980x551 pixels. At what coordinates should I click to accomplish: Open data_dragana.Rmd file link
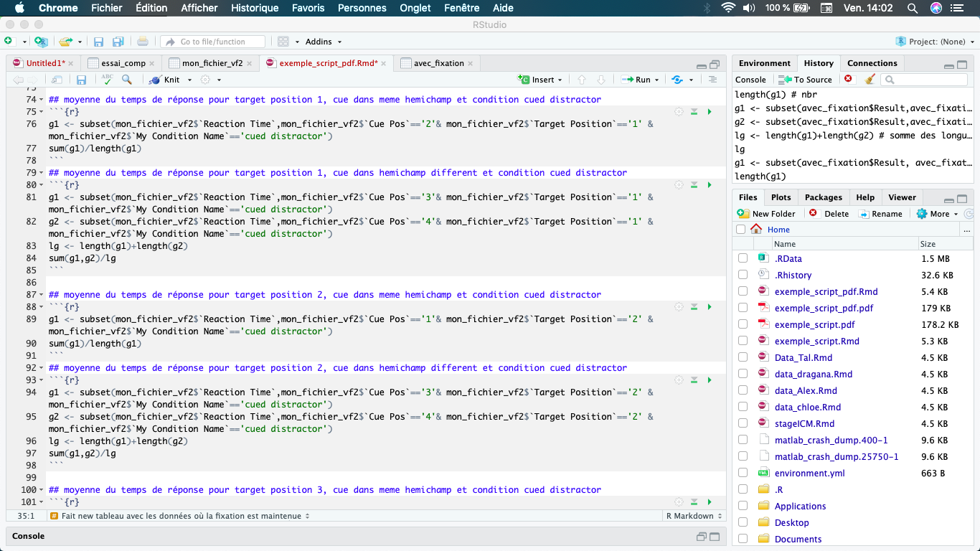pyautogui.click(x=814, y=374)
